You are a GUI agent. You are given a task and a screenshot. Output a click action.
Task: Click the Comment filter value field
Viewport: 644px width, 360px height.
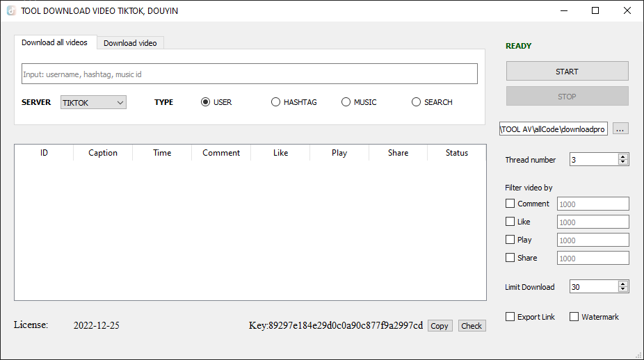(x=593, y=204)
